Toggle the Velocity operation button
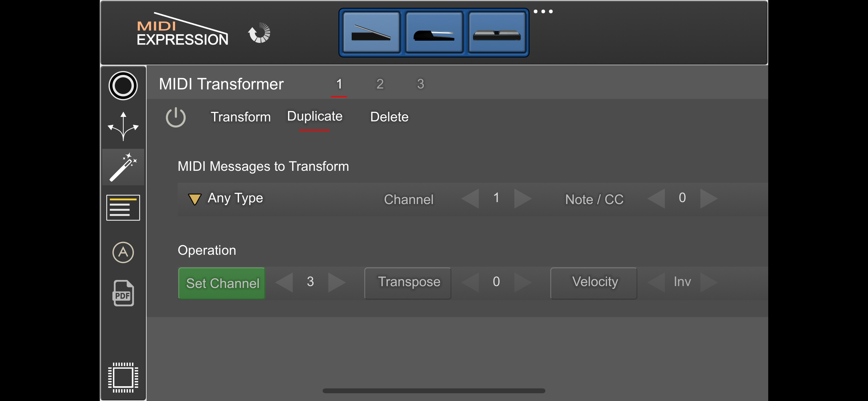868x401 pixels. click(x=594, y=283)
